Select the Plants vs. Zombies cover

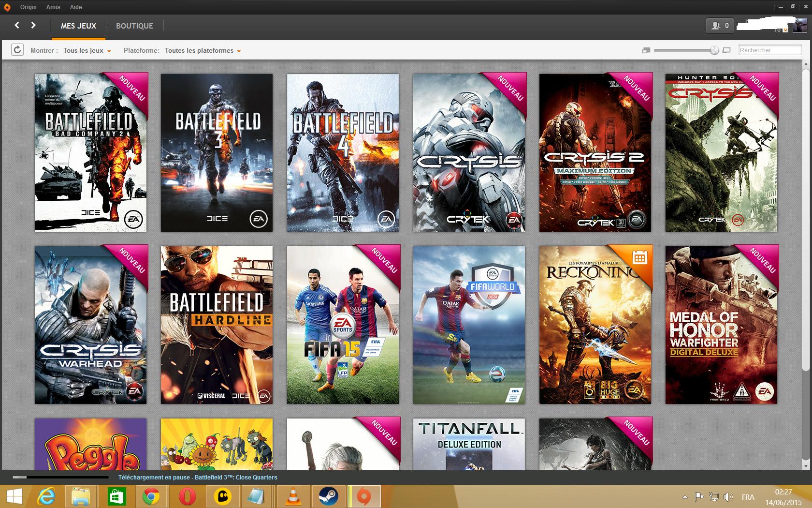217,444
